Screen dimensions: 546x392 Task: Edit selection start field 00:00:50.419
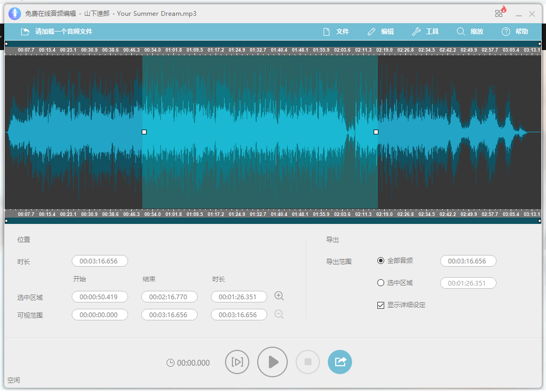(x=100, y=297)
